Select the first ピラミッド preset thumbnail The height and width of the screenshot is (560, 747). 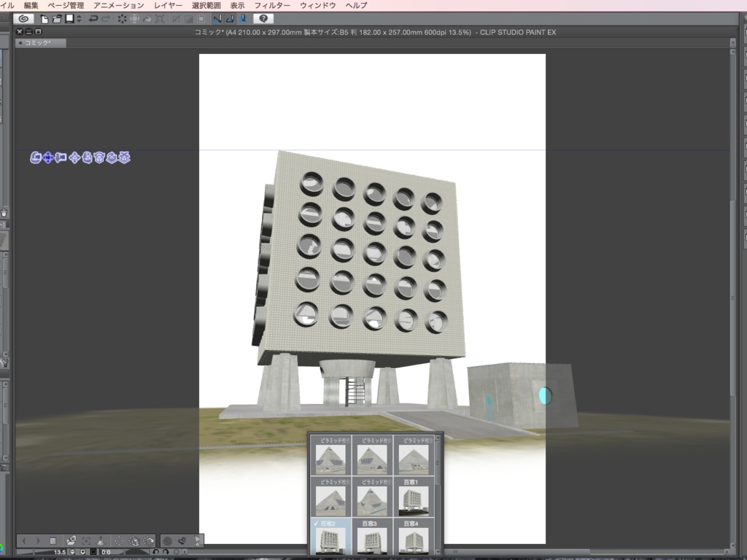coord(330,459)
